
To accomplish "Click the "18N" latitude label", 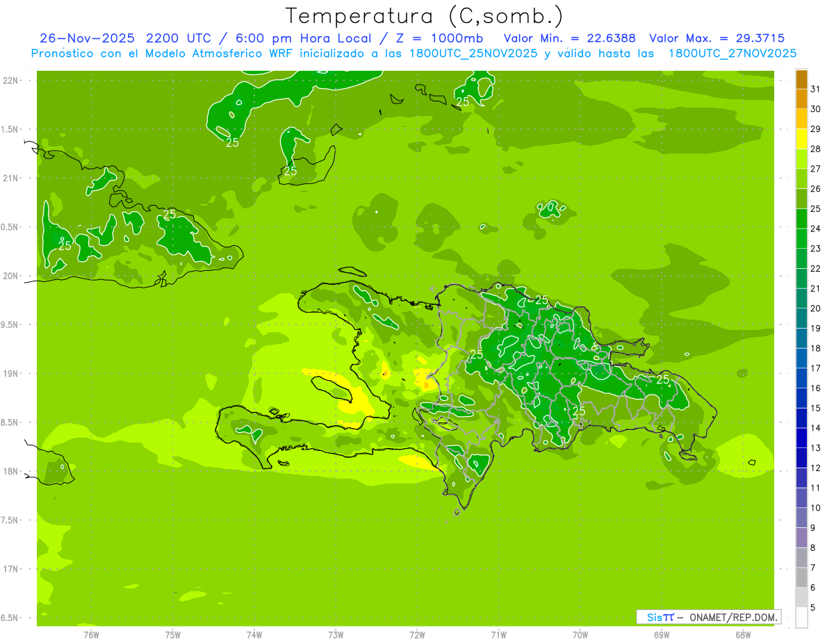I will [10, 472].
